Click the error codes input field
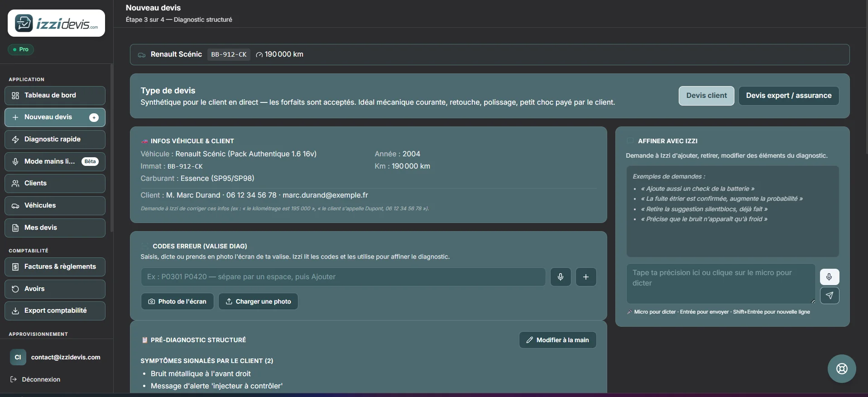The height and width of the screenshot is (397, 868). [x=343, y=277]
